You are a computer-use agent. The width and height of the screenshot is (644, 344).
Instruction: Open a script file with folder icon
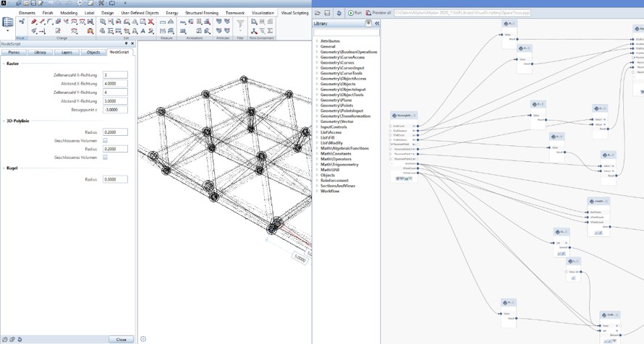[x=318, y=13]
